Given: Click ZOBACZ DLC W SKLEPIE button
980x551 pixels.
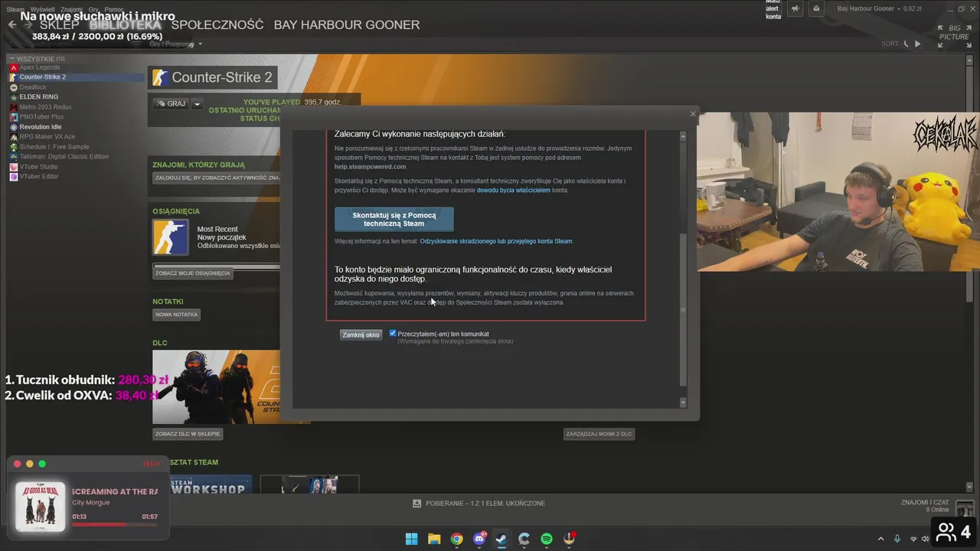Looking at the screenshot, I should tap(188, 434).
